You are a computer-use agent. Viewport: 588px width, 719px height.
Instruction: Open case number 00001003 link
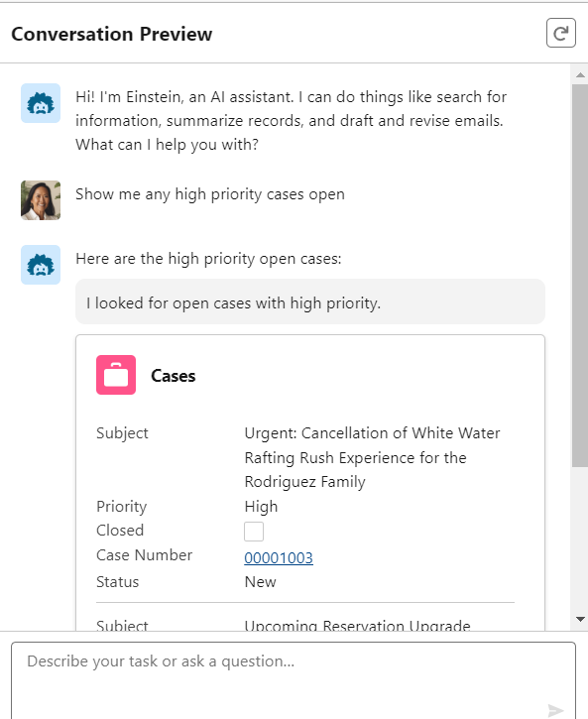[279, 557]
